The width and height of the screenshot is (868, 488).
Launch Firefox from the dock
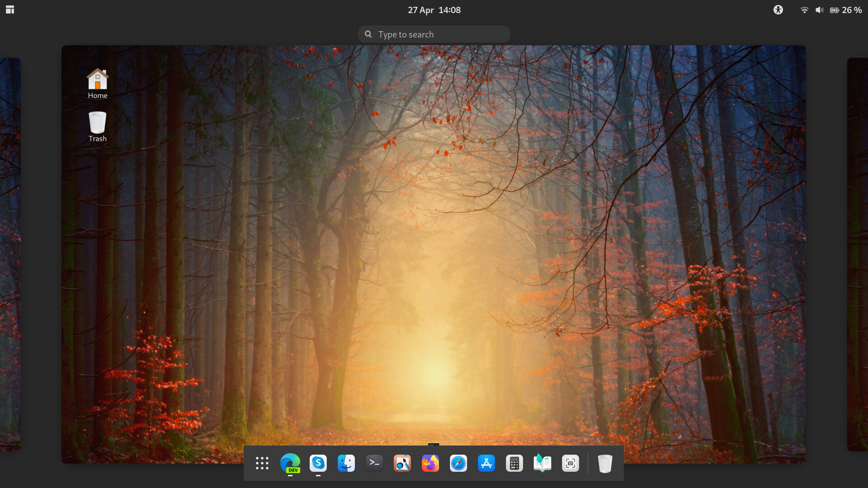coord(430,463)
